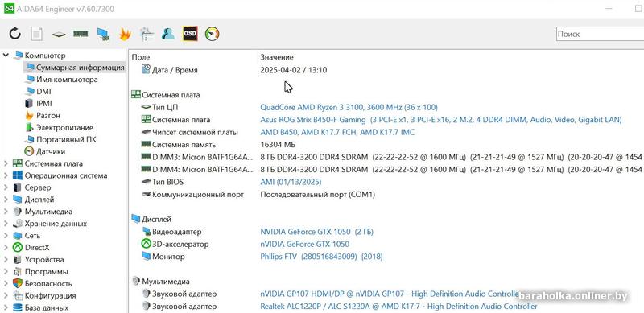Select the Коммуникационный порт row

point(386,194)
